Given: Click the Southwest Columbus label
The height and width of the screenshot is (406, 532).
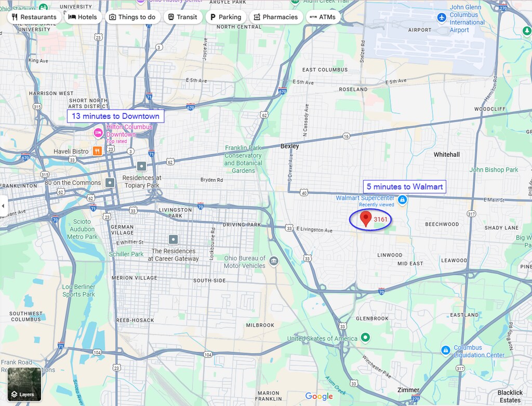Looking at the screenshot, I should coord(26,317).
